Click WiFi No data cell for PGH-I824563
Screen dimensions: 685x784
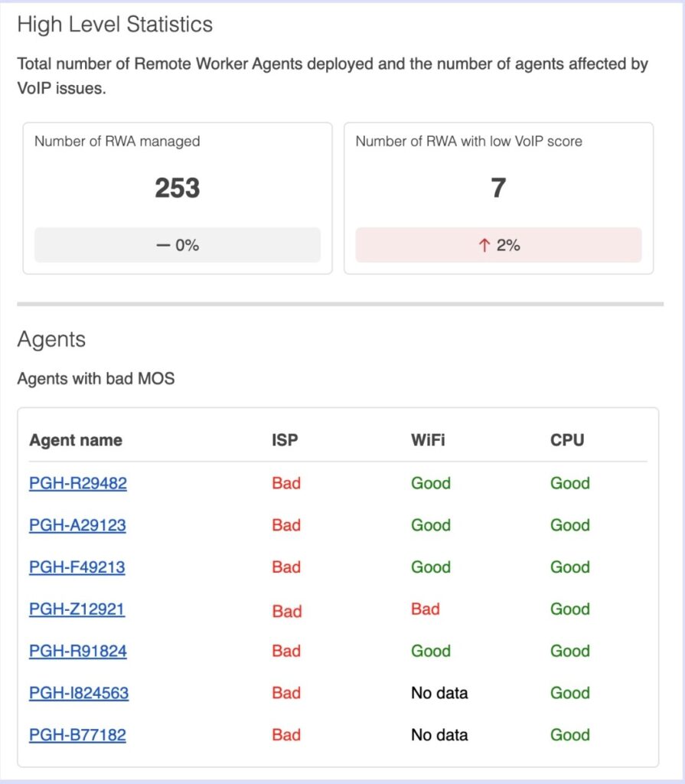(439, 693)
